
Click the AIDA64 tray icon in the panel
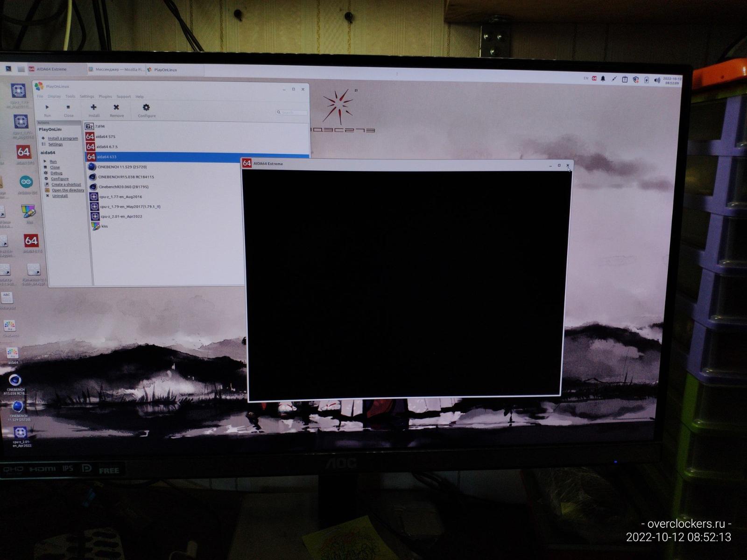tap(594, 78)
